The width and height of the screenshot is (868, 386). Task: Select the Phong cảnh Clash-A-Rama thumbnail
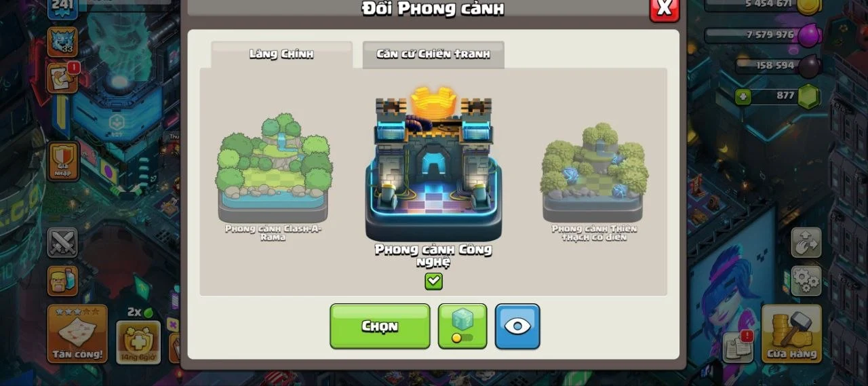click(274, 178)
